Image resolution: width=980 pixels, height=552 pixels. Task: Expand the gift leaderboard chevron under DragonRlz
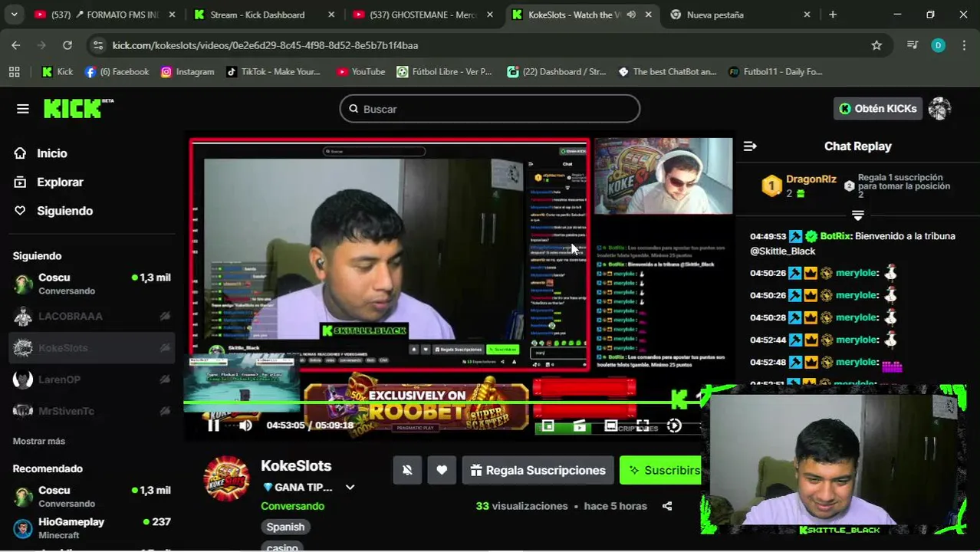coord(857,215)
